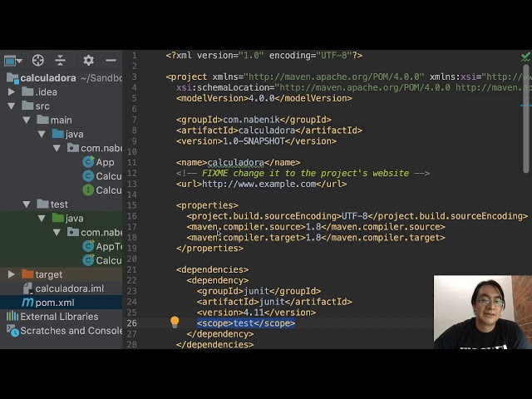Select the src folder icon
This screenshot has width=532, height=399.
coord(27,106)
